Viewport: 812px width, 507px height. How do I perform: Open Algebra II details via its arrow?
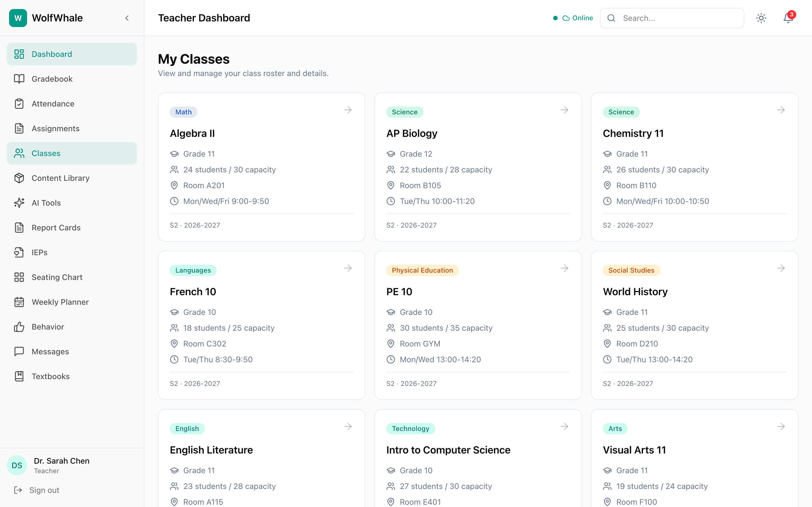(348, 110)
